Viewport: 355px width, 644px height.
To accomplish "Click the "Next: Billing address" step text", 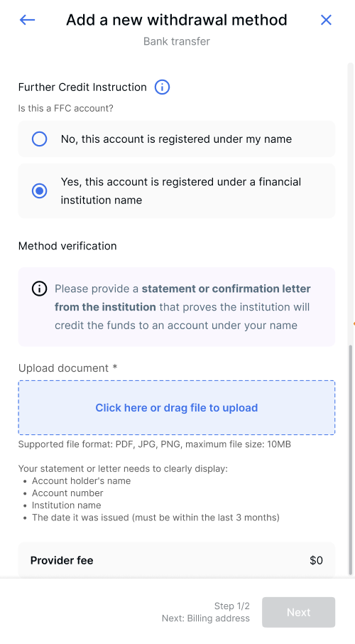I will tap(206, 618).
